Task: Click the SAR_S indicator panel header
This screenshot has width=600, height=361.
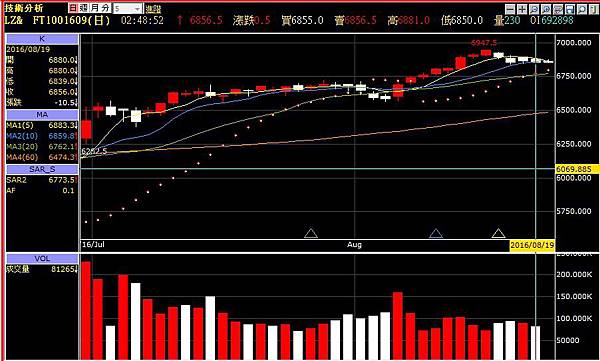Action: 42,169
